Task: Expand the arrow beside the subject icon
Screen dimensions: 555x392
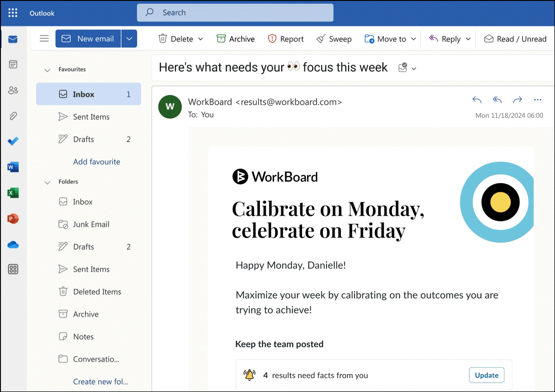Action: click(414, 68)
